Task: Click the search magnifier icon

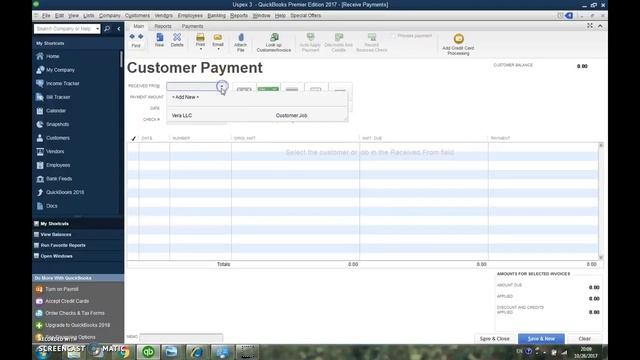Action: (x=107, y=29)
